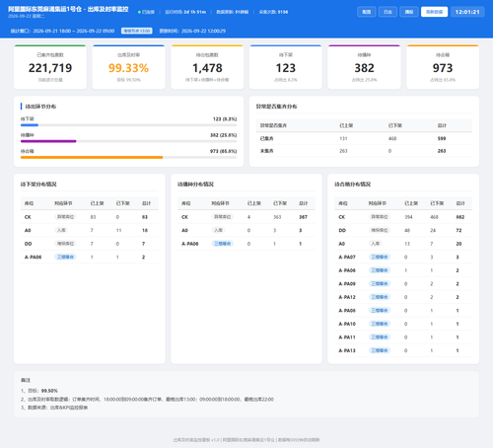Click the 12:01:21 clock display

(467, 12)
